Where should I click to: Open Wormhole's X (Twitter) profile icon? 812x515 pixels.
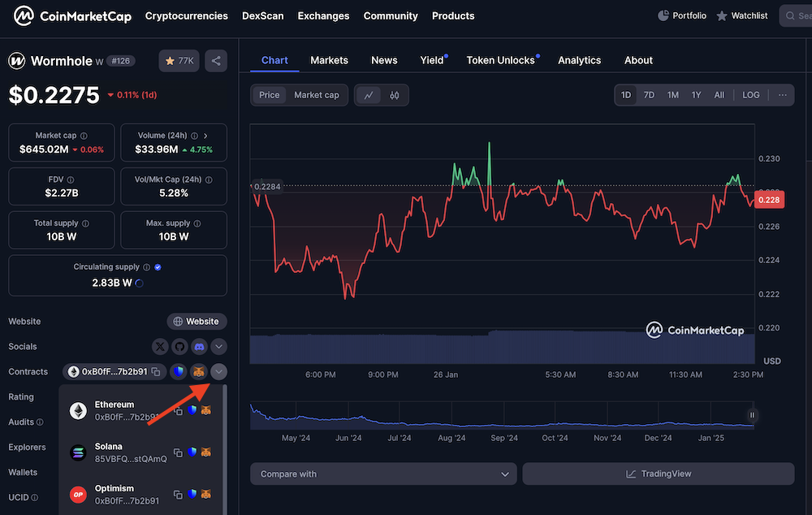pos(159,346)
